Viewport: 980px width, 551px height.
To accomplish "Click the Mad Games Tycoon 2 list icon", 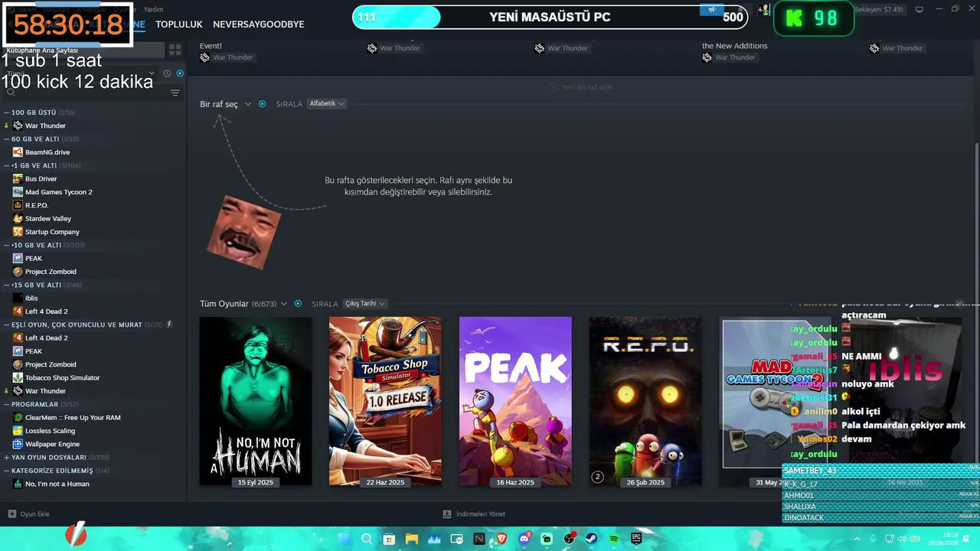I will click(18, 192).
